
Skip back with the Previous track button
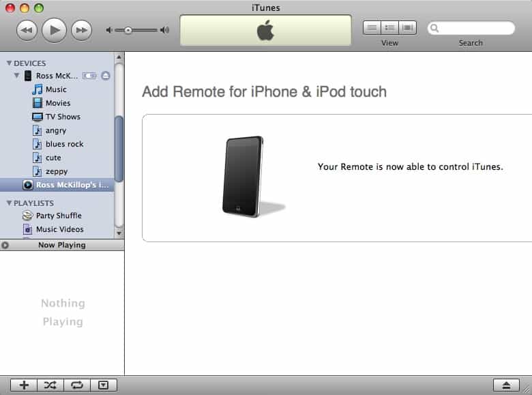pyautogui.click(x=27, y=30)
